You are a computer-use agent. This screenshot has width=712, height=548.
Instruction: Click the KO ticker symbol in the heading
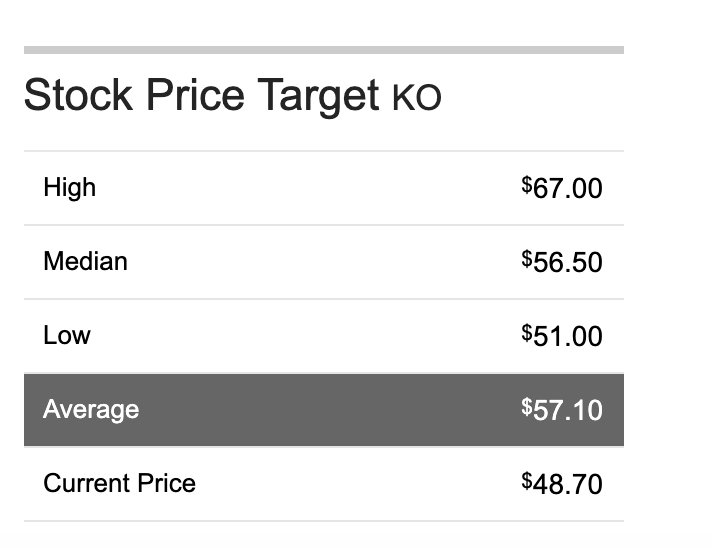pyautogui.click(x=416, y=97)
